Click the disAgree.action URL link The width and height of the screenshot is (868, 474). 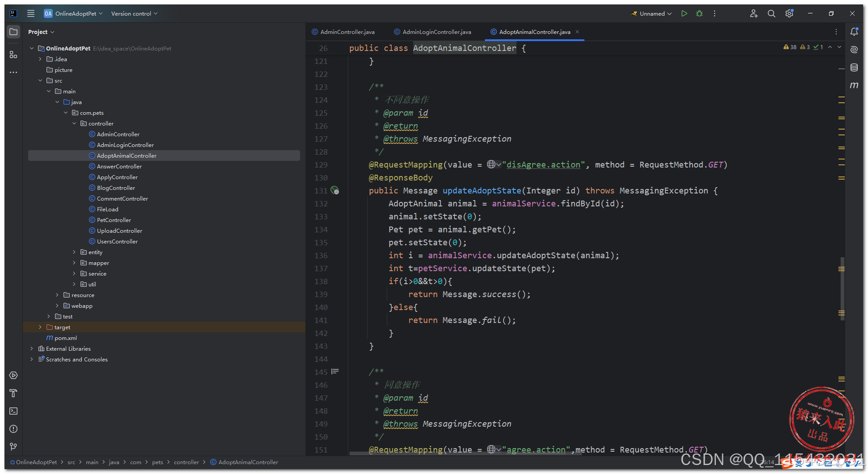pyautogui.click(x=543, y=165)
